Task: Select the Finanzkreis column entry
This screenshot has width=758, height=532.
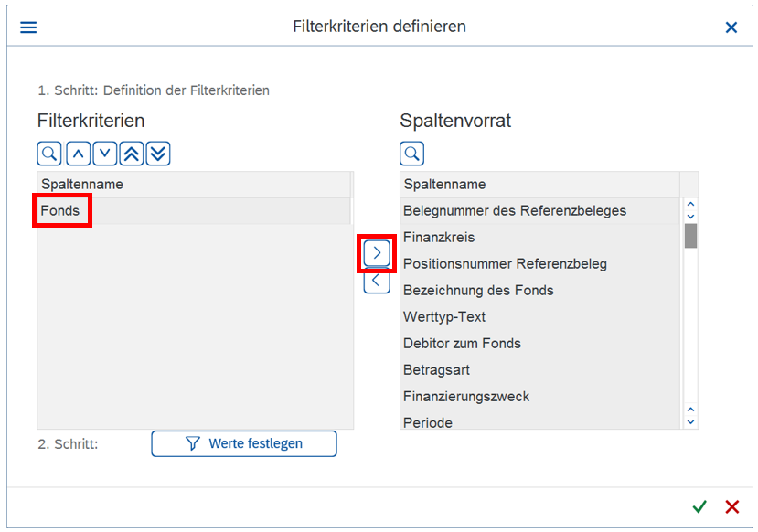Action: (439, 238)
